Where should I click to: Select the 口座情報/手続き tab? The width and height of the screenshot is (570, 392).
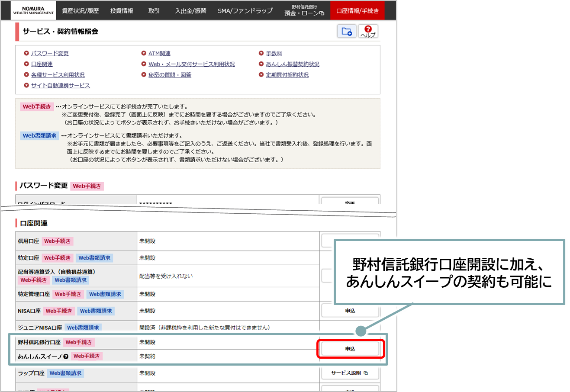pyautogui.click(x=357, y=11)
